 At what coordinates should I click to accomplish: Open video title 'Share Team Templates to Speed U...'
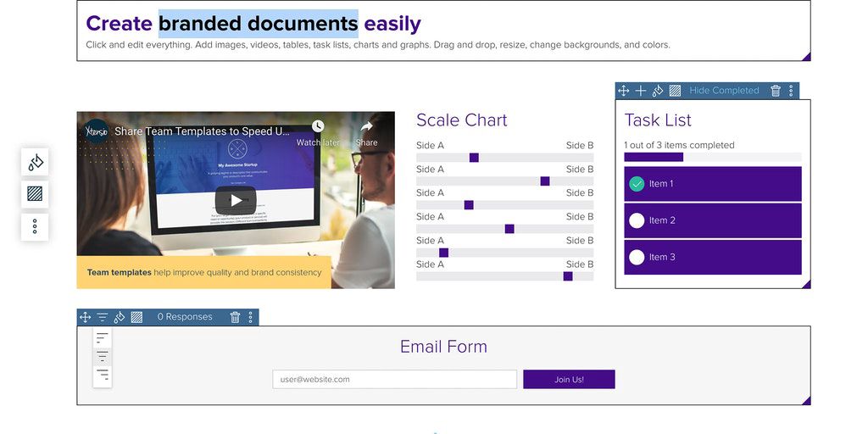[202, 131]
